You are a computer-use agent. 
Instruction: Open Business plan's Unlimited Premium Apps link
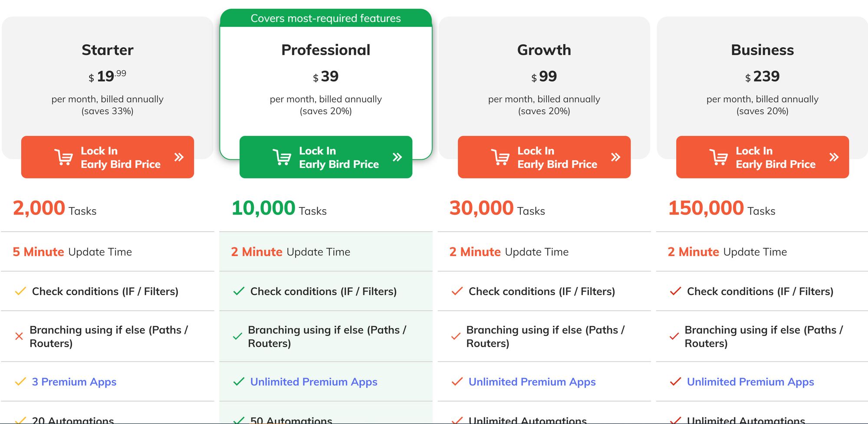[750, 382]
